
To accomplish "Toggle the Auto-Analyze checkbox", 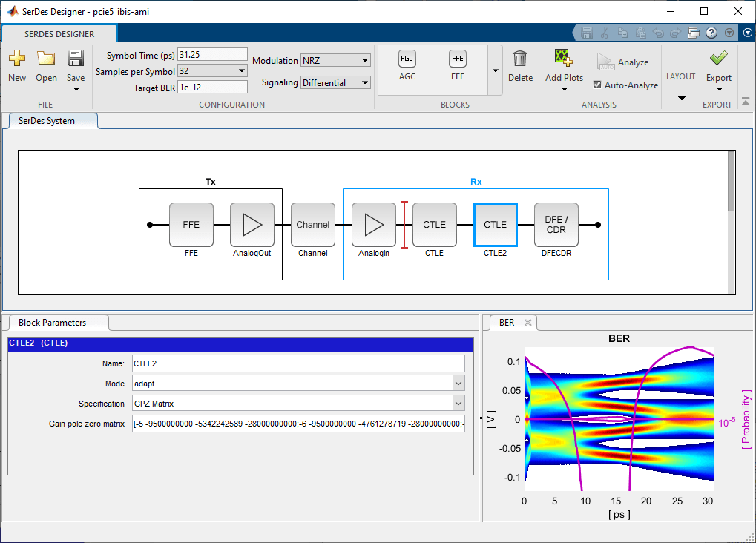I will [598, 85].
